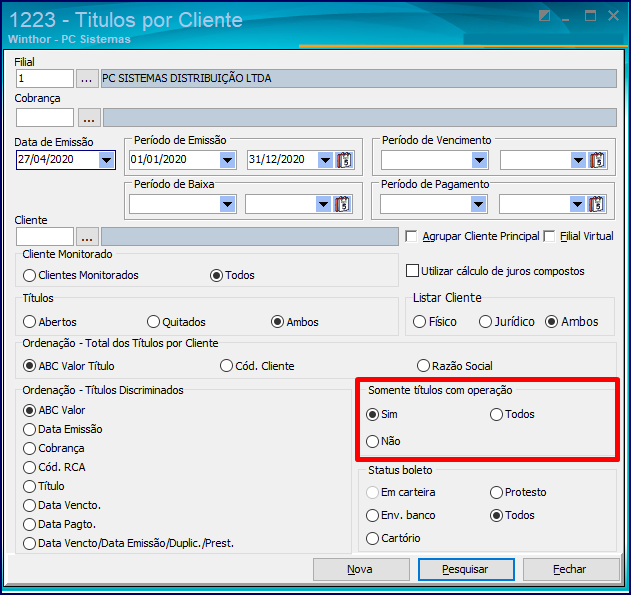The image size is (631, 595).
Task: Select Cobrança ordering option
Action: (29, 448)
